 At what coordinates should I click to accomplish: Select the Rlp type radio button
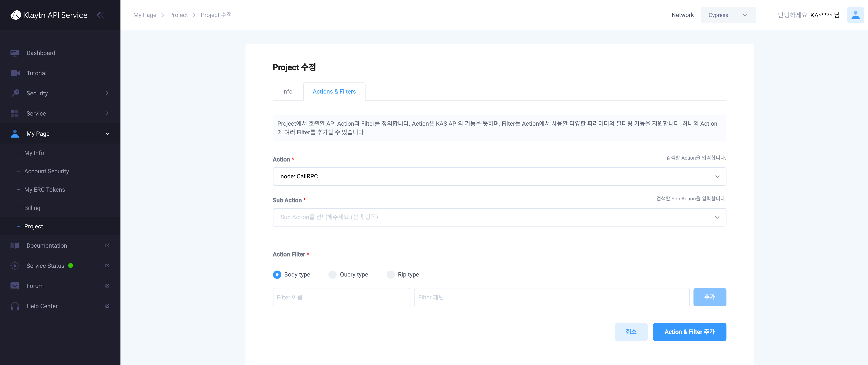(x=390, y=274)
